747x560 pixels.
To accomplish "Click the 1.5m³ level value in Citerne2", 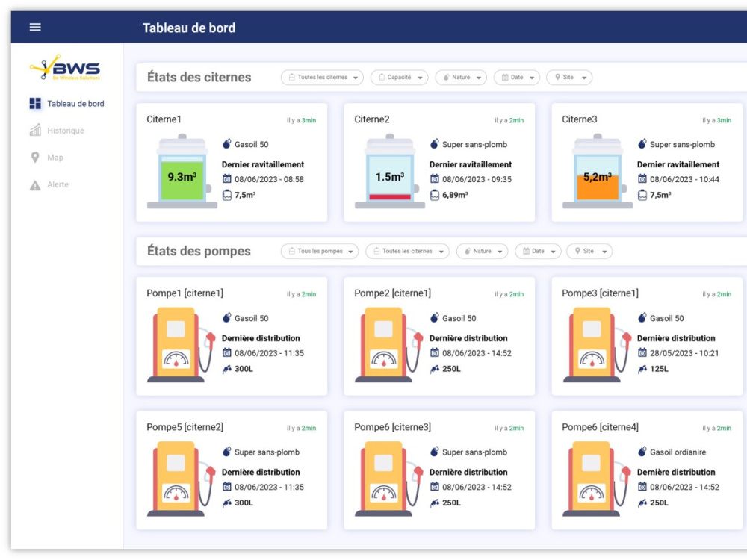I will 390,177.
